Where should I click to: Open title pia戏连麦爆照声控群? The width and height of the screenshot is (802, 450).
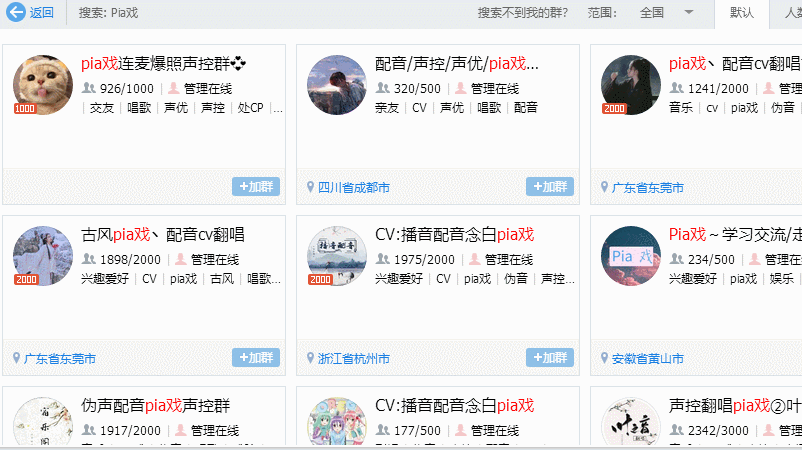(x=163, y=63)
